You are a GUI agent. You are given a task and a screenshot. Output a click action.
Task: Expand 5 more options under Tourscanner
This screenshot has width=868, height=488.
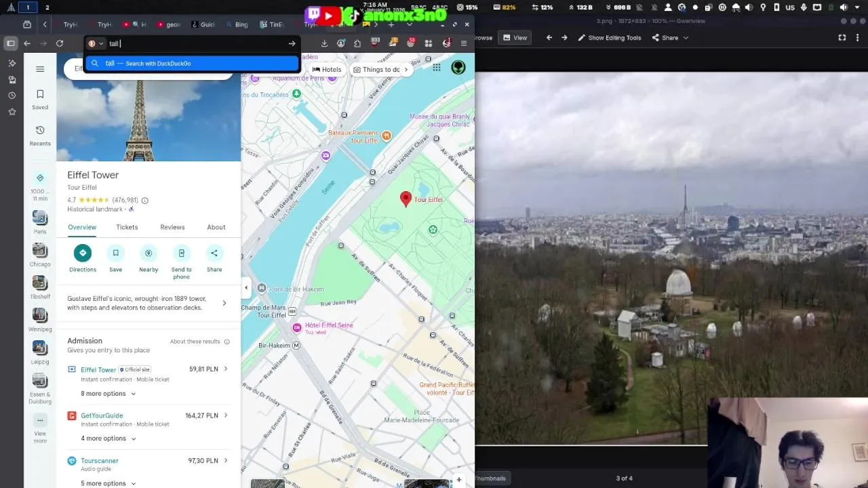(x=108, y=483)
